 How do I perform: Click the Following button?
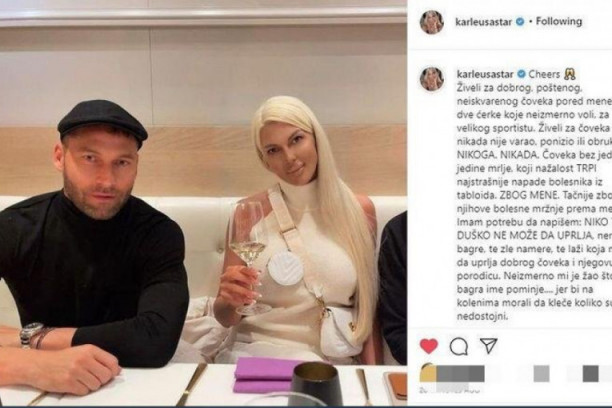pyautogui.click(x=559, y=21)
